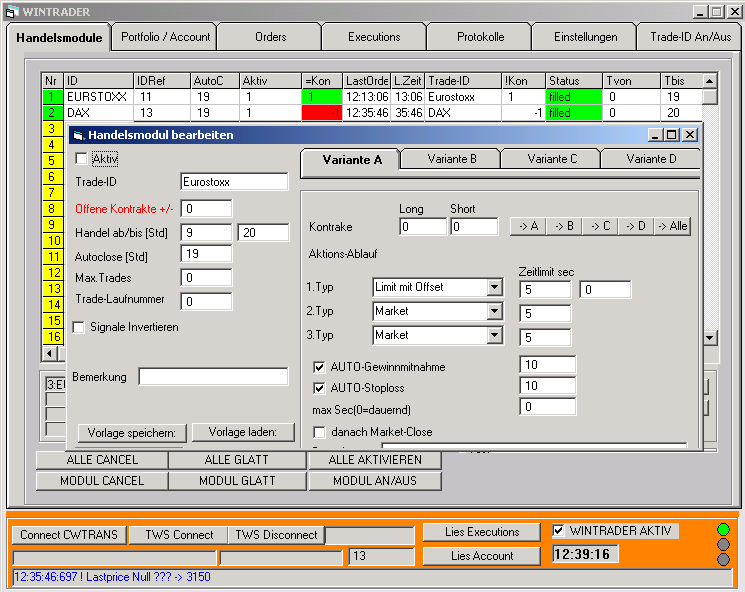Uncheck AUTO-Stoploss option
The image size is (745, 592).
[320, 387]
